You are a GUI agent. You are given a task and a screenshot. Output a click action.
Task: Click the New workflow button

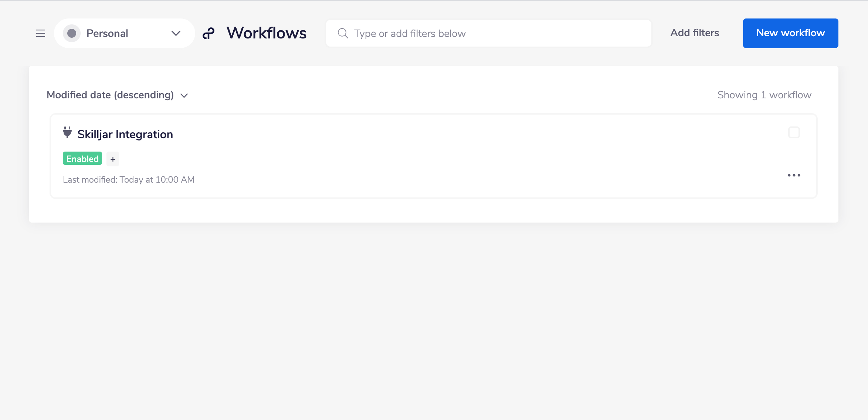click(x=790, y=33)
